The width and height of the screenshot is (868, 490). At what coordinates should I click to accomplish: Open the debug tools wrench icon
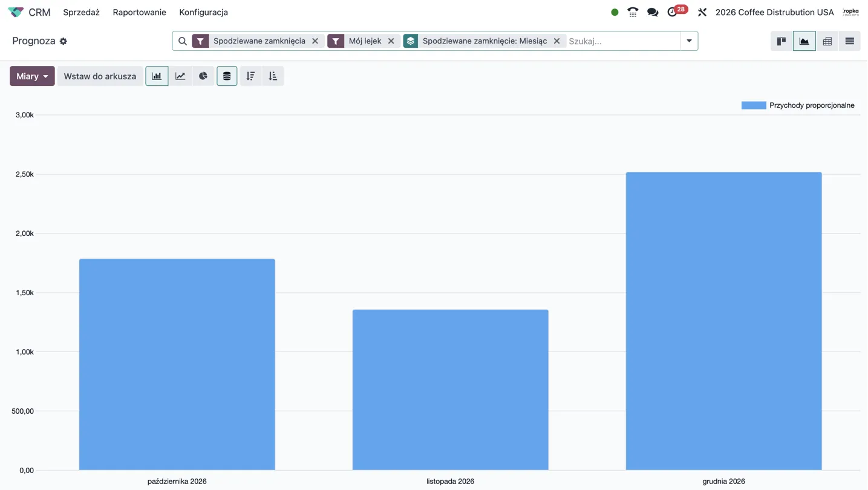click(x=702, y=12)
